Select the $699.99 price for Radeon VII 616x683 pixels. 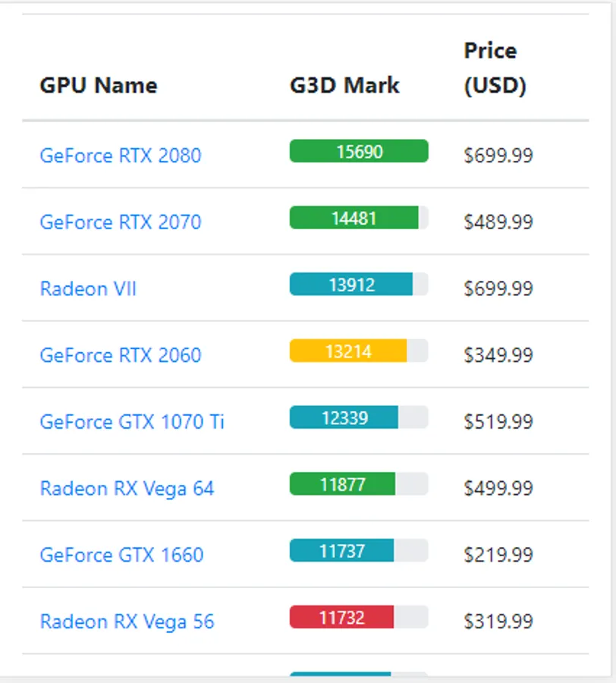click(498, 289)
